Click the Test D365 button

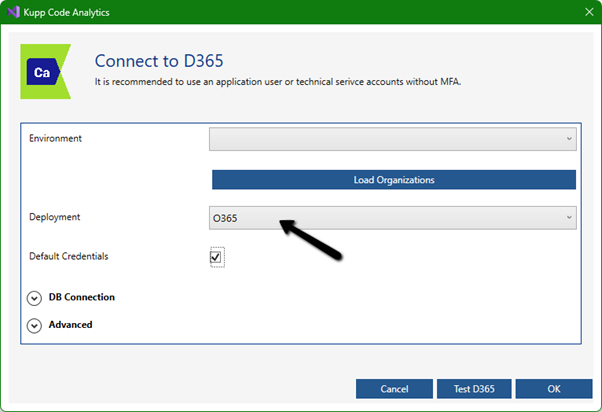pos(476,388)
